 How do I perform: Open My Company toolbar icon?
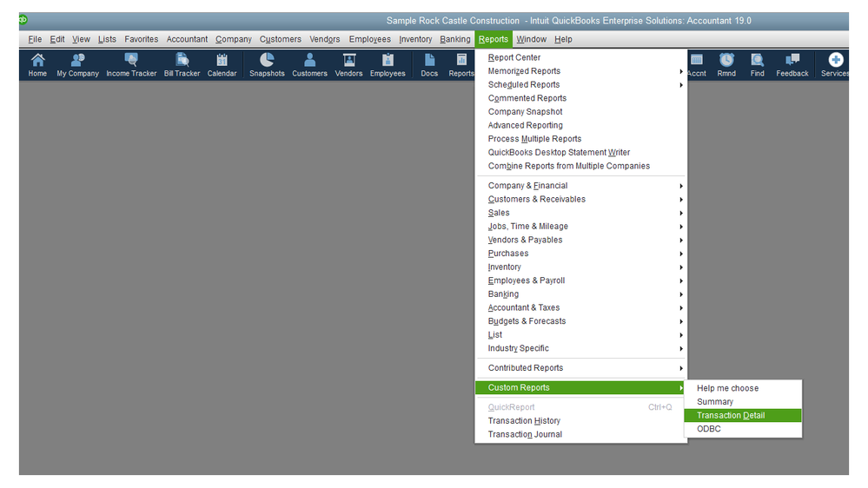click(x=77, y=65)
